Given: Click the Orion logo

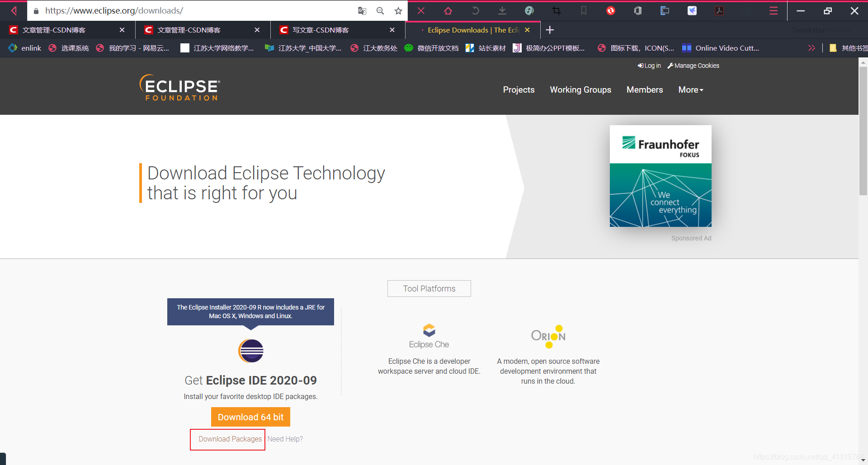Looking at the screenshot, I should coord(548,336).
